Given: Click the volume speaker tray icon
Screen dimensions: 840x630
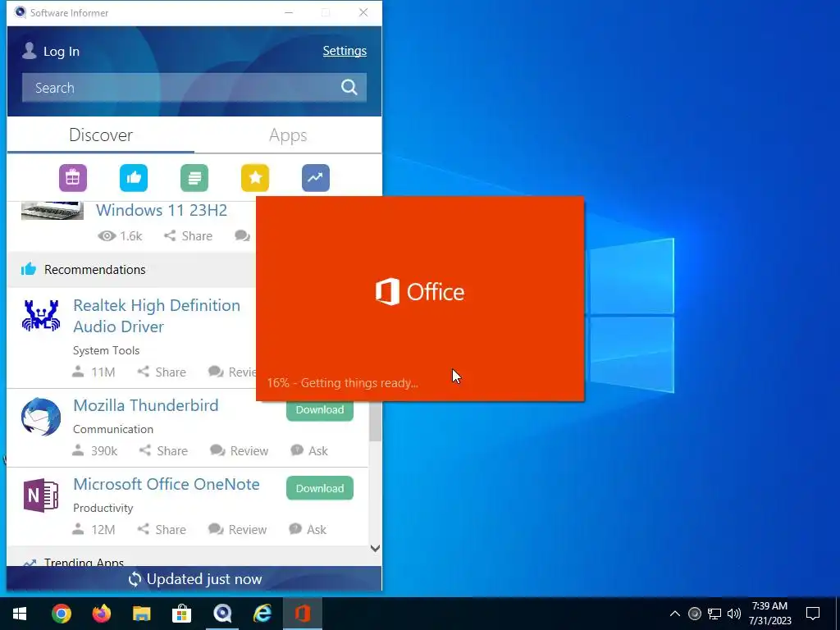Looking at the screenshot, I should point(734,614).
